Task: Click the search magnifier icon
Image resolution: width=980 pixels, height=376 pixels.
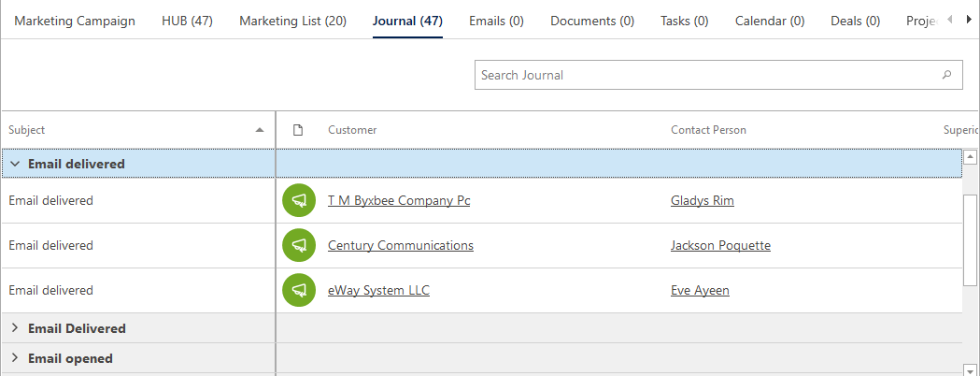Action: coord(947,75)
